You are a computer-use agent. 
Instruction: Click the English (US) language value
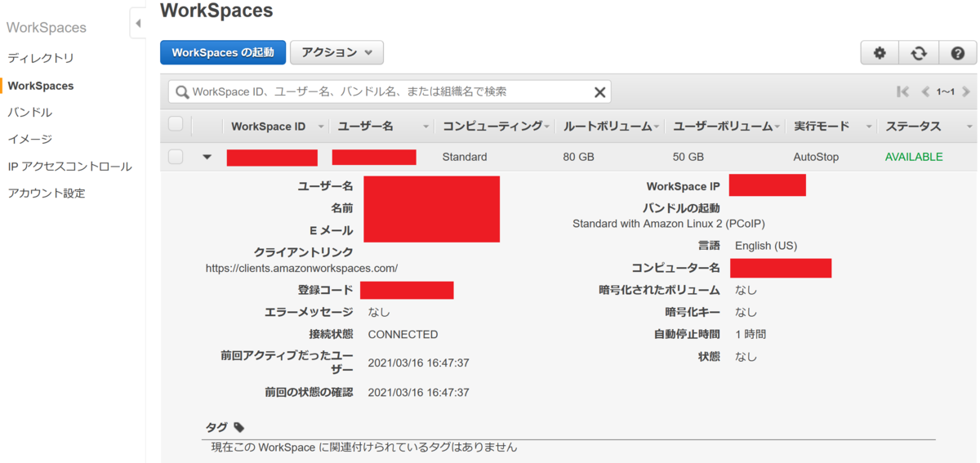(x=766, y=245)
